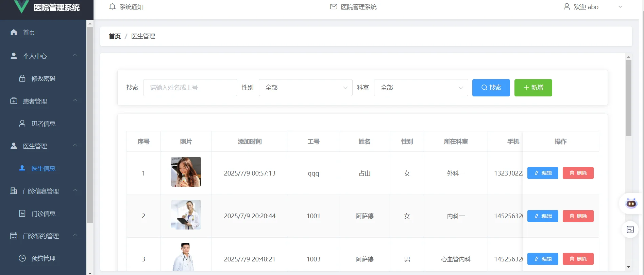Click the timestamp 2025/7/9 00:57:13
Viewport: 644px width, 275px height.
[x=250, y=173]
